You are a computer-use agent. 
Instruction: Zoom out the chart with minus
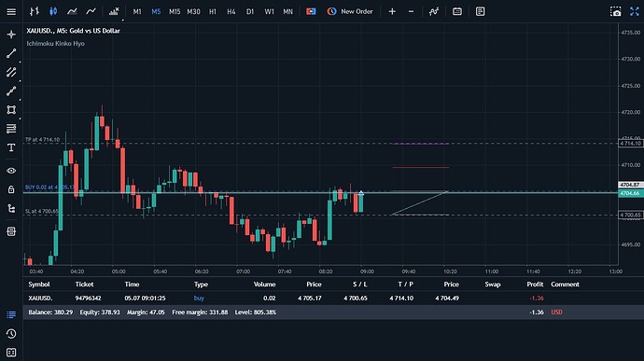pyautogui.click(x=411, y=11)
